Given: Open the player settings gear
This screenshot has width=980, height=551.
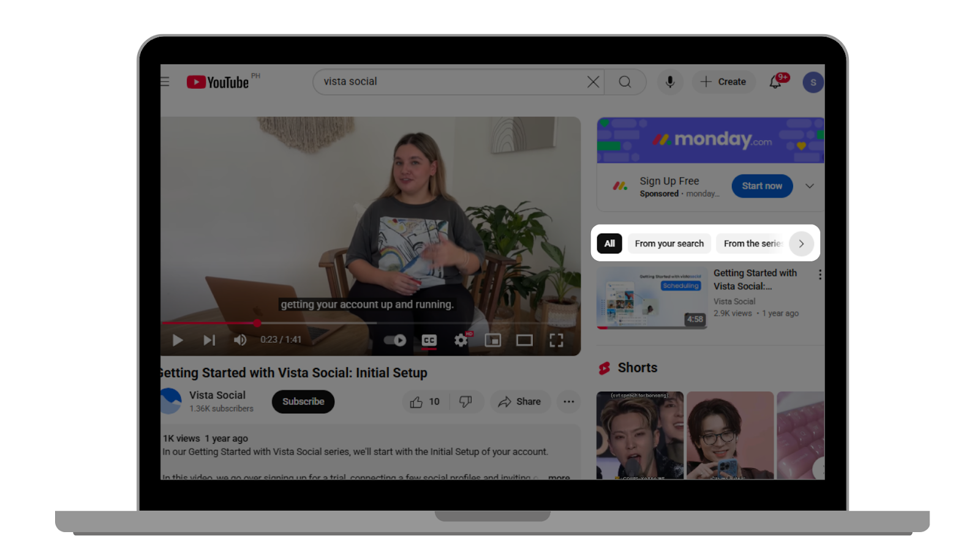Looking at the screenshot, I should (461, 340).
